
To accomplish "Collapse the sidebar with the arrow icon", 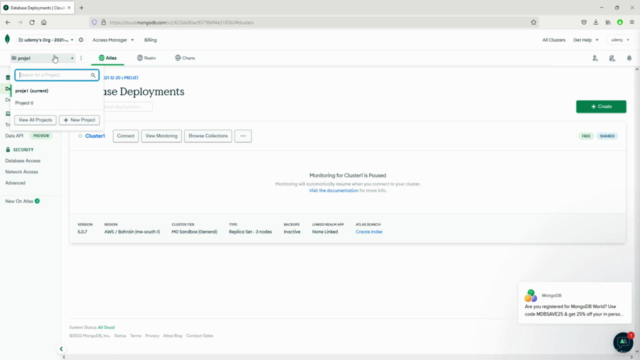I will 61,349.
